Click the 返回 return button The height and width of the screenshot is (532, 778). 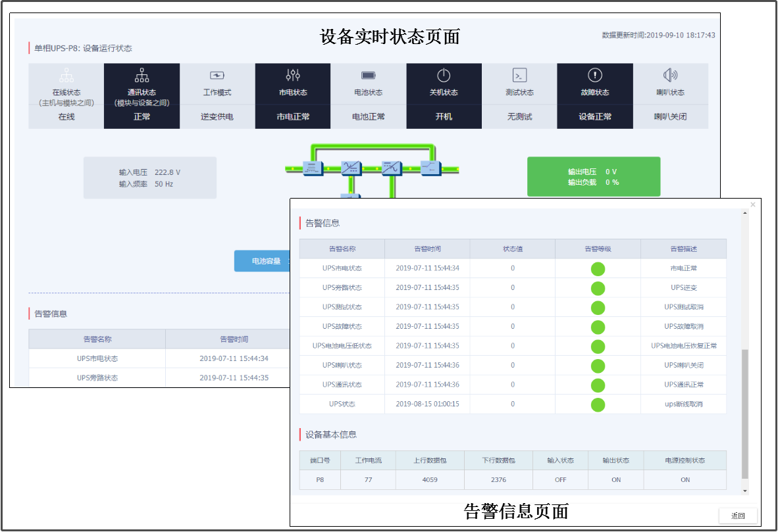pyautogui.click(x=738, y=516)
